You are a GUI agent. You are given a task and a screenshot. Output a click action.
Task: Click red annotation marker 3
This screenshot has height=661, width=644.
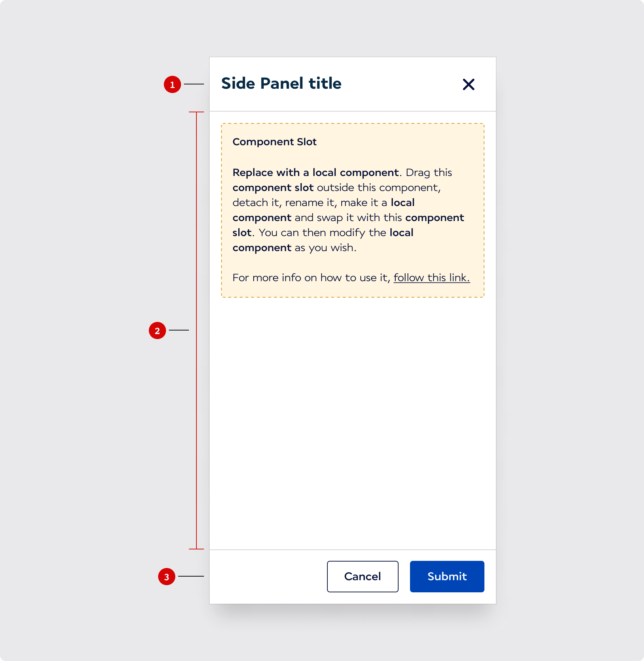pos(167,577)
